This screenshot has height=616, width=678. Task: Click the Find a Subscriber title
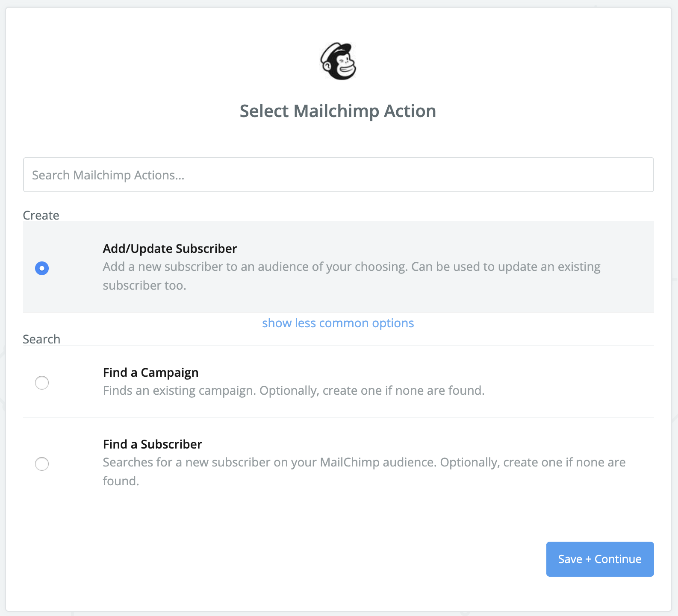pos(152,444)
